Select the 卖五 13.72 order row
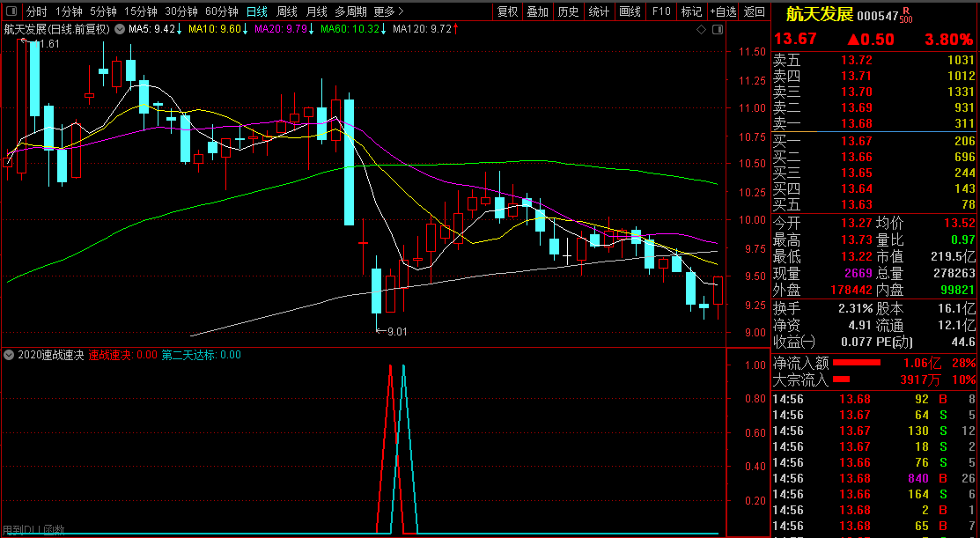The height and width of the screenshot is (538, 980). coord(874,61)
